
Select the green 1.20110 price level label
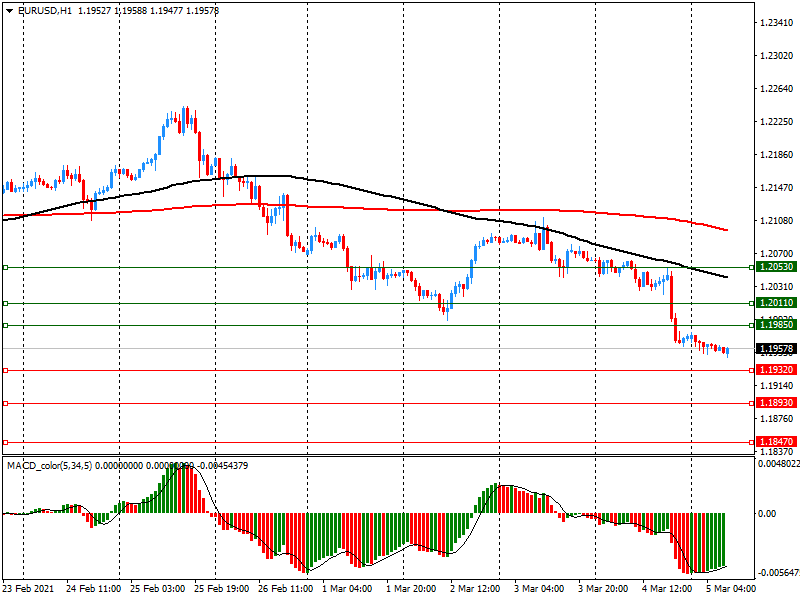coord(775,303)
